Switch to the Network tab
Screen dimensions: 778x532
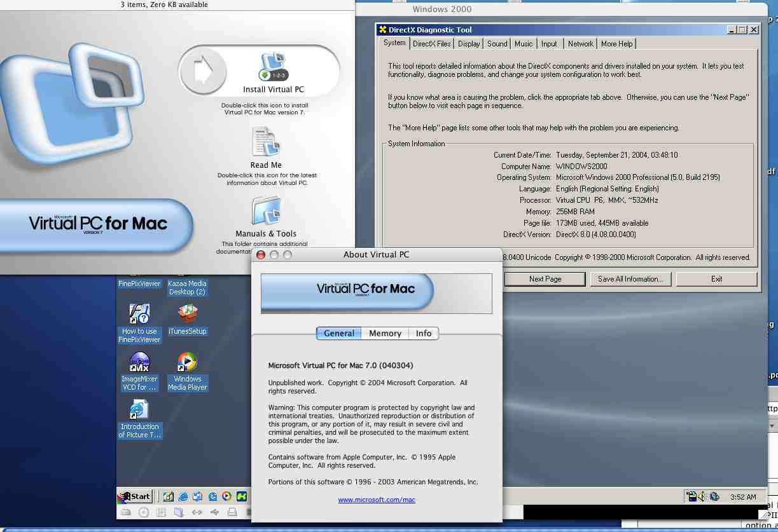pyautogui.click(x=581, y=44)
